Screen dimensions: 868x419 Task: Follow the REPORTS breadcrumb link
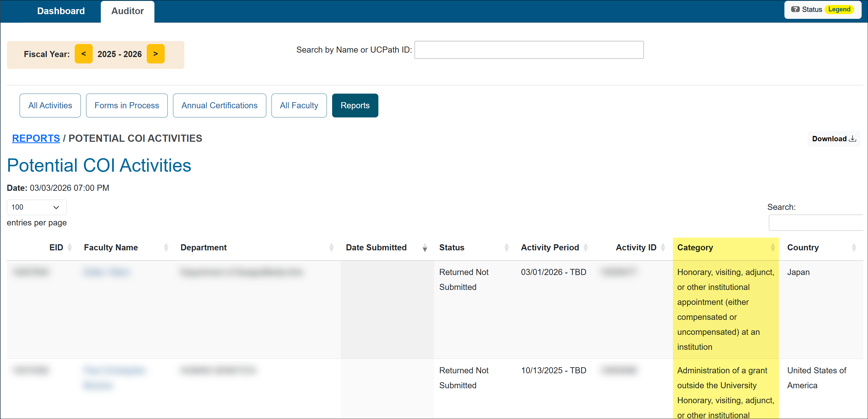pyautogui.click(x=36, y=138)
